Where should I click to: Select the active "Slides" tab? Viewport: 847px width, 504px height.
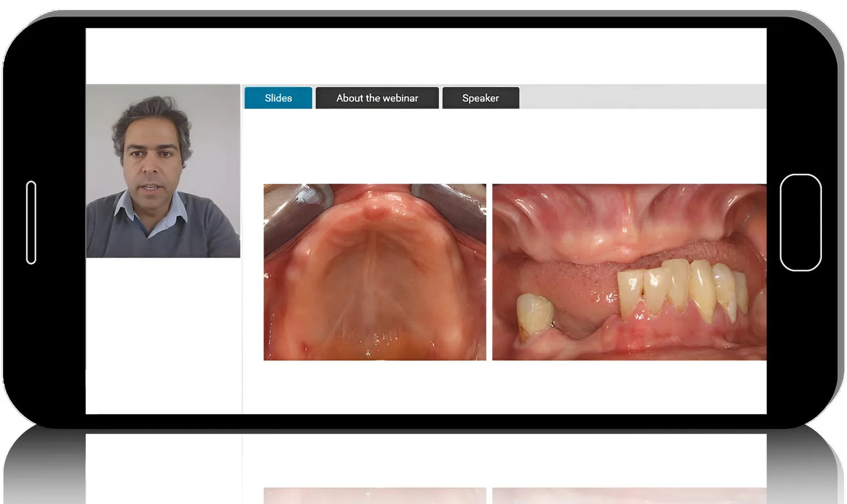(278, 98)
